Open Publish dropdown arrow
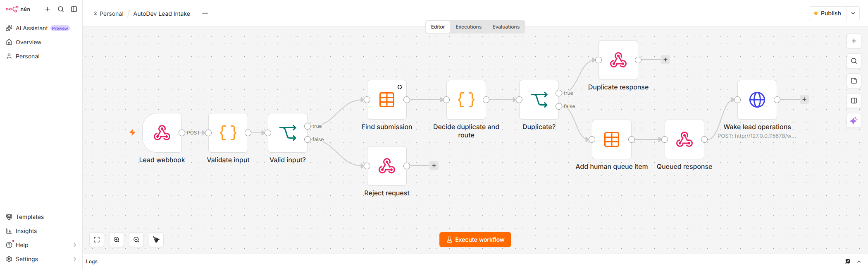 click(853, 13)
